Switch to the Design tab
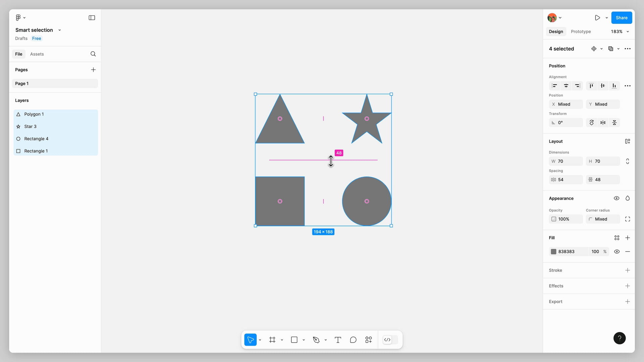This screenshot has width=644, height=362. (x=556, y=32)
